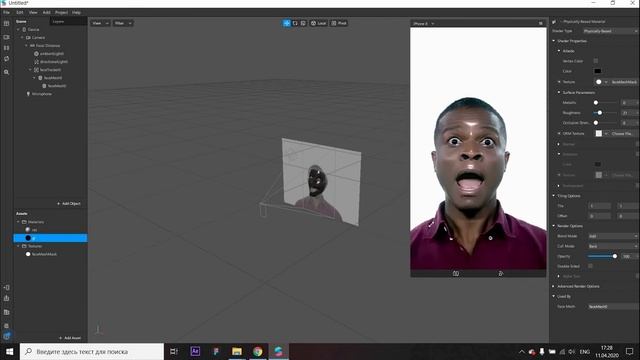Click the bug report icon in left toolbar

click(6, 326)
